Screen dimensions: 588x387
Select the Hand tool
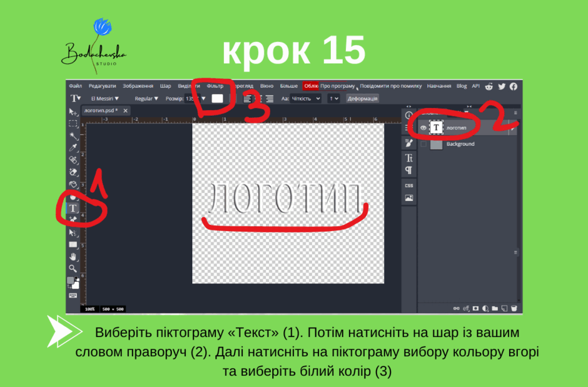(73, 257)
